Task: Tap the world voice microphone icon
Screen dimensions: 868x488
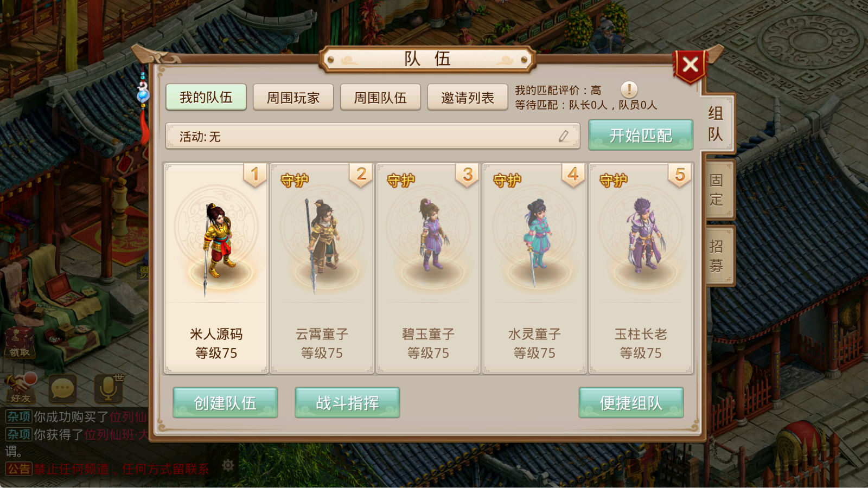Action: pyautogui.click(x=109, y=388)
